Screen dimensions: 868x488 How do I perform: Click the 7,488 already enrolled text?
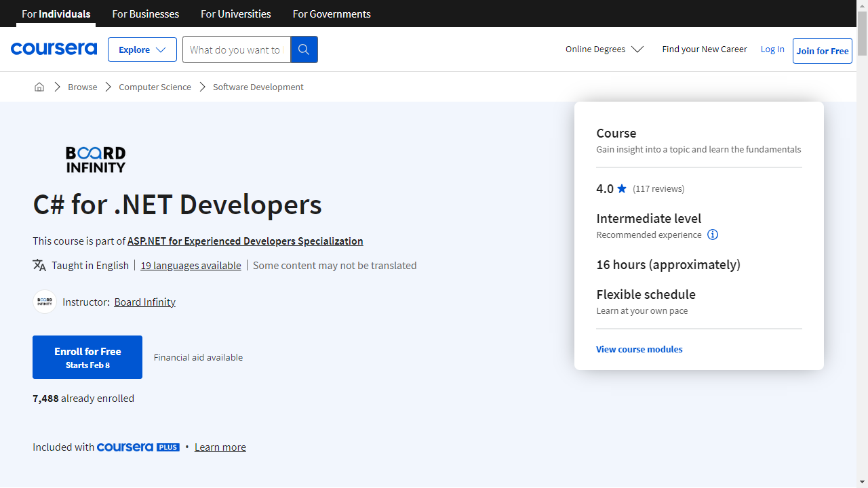point(83,398)
